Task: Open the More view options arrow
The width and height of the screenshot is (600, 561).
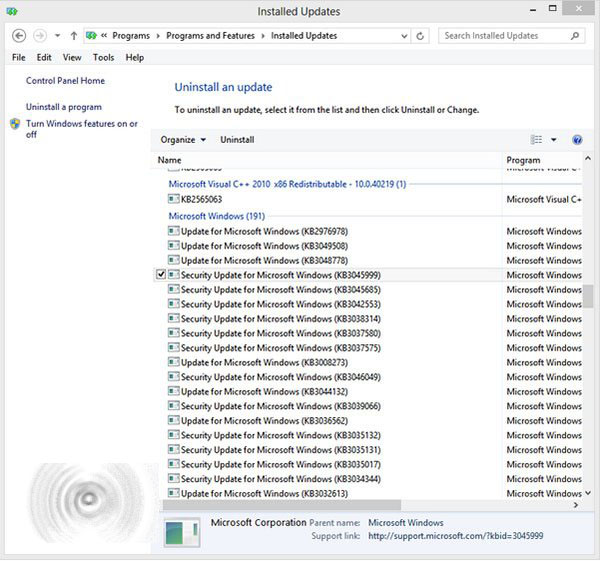Action: pos(554,140)
